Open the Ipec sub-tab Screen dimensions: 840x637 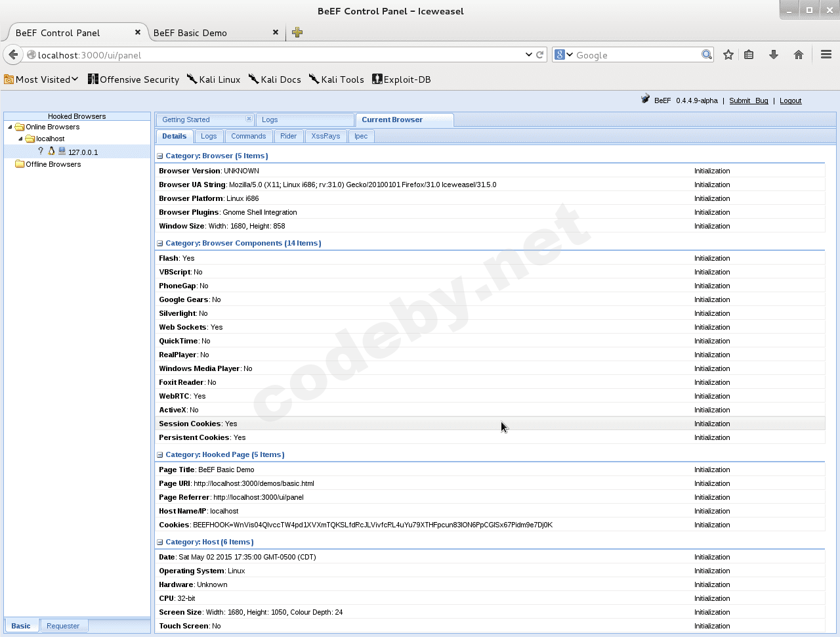(x=361, y=136)
